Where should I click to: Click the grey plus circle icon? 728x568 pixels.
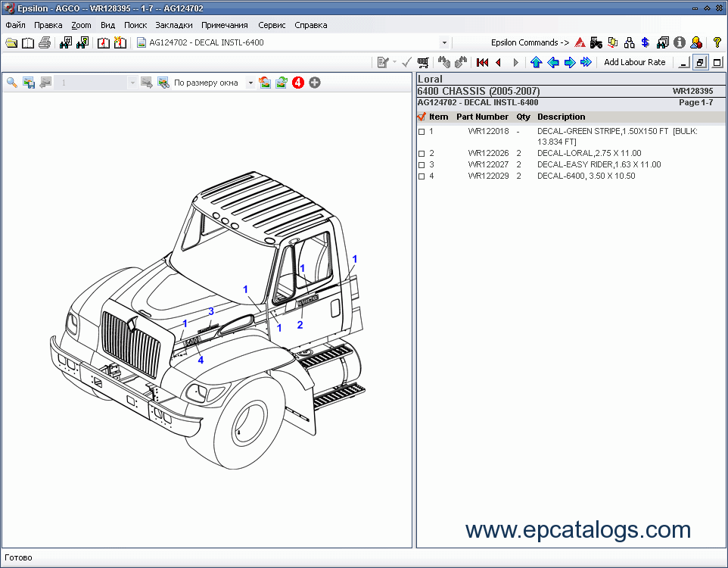(x=315, y=83)
